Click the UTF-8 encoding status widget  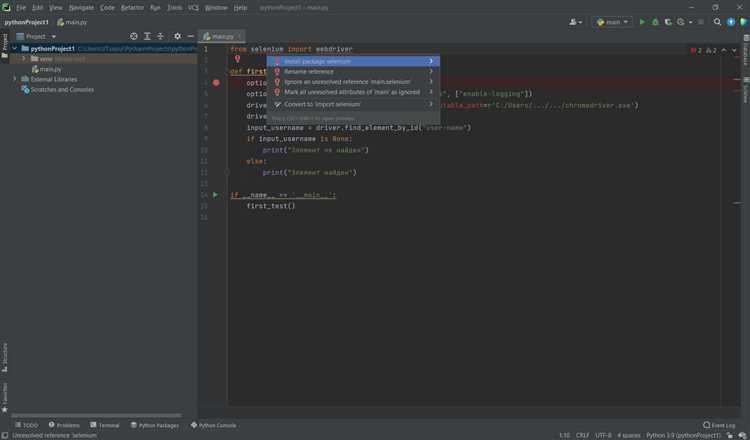coord(603,435)
